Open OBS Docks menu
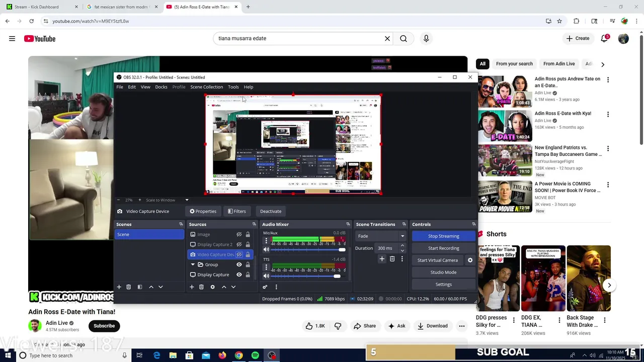Screen dimensions: 644x362 click(x=162, y=87)
